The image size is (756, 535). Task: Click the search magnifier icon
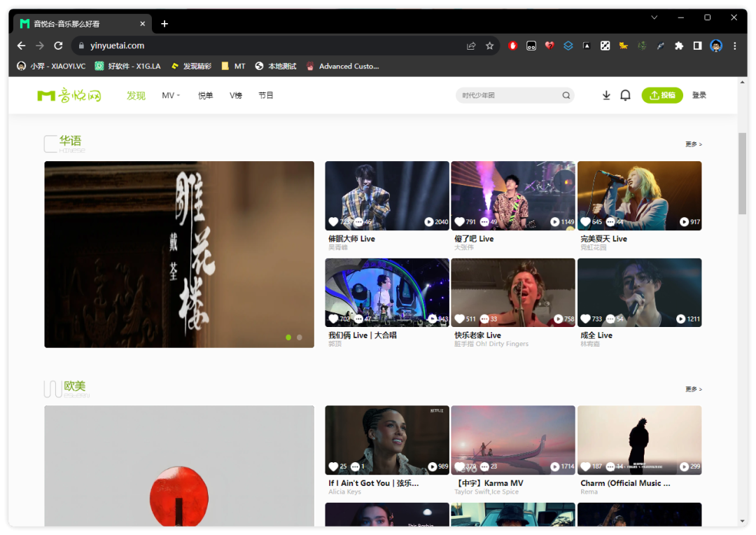(566, 95)
